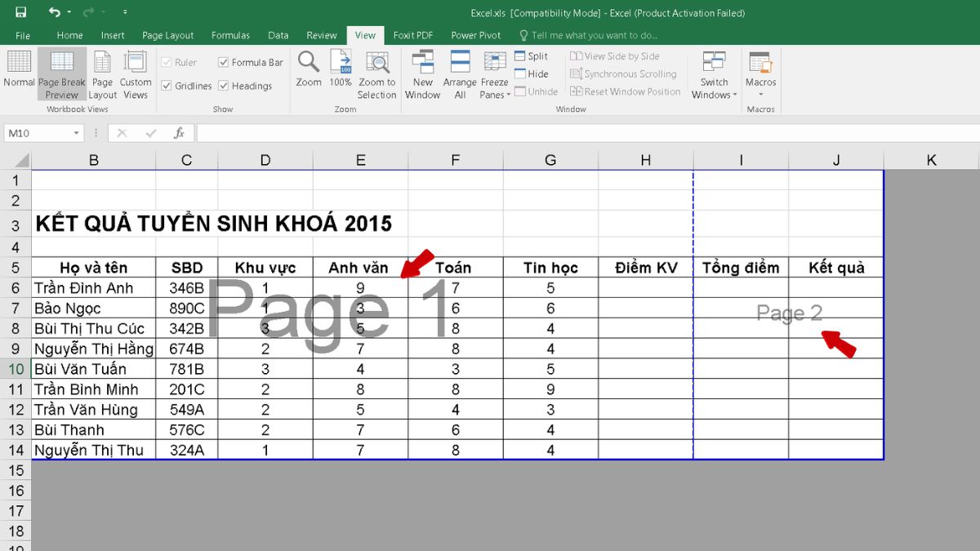Select header cell Khu vực

tap(265, 268)
